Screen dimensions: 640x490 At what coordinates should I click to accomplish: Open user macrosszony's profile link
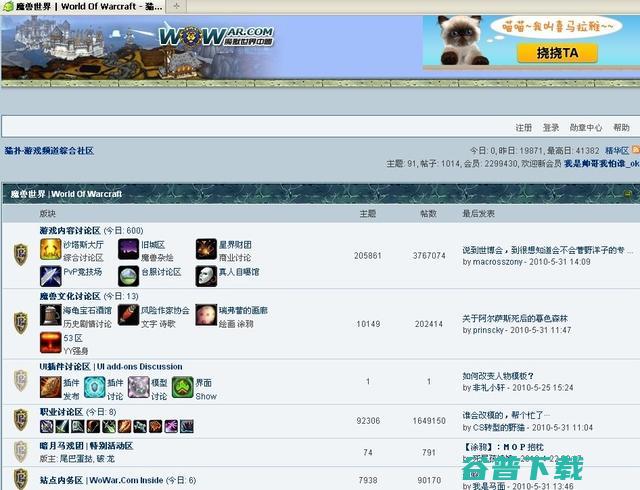point(497,262)
